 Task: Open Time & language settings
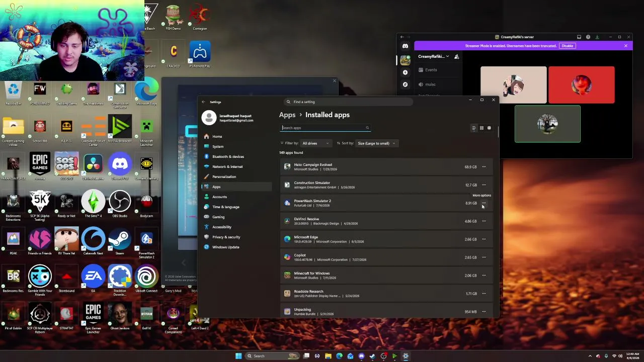click(236, 207)
